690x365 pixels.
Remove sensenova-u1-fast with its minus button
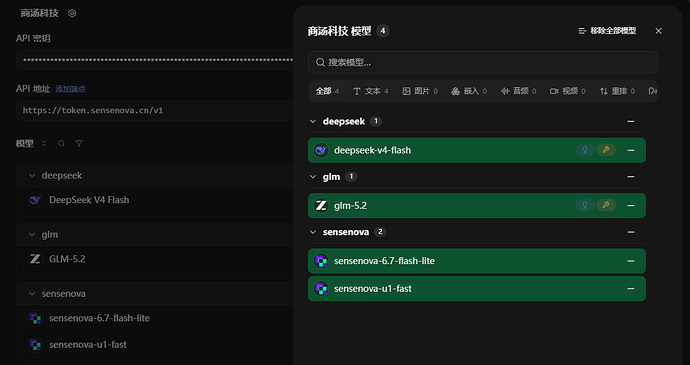point(631,289)
